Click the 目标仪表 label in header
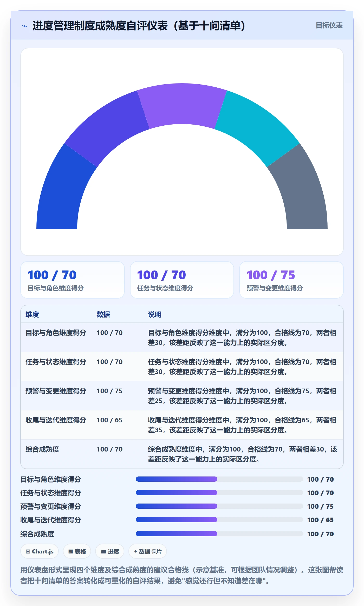Image resolution: width=364 pixels, height=606 pixels. 329,25
